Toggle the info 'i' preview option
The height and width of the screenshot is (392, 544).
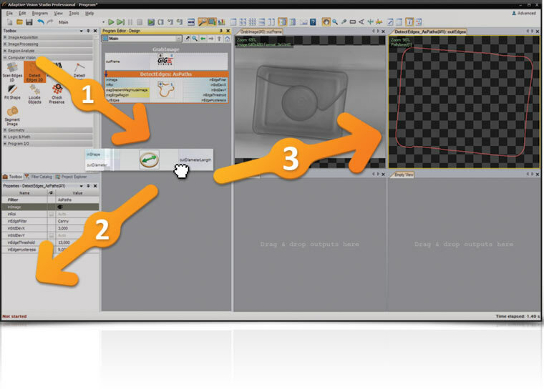[409, 22]
